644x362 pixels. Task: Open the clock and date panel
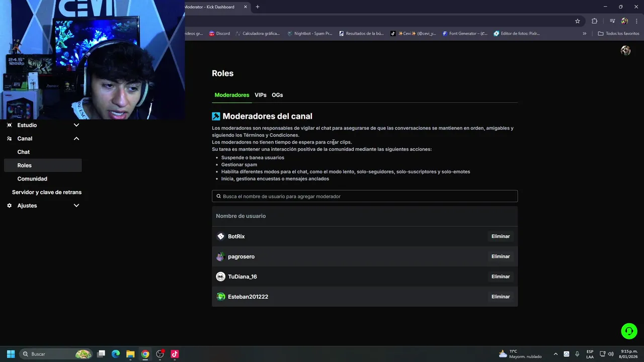coord(629,354)
